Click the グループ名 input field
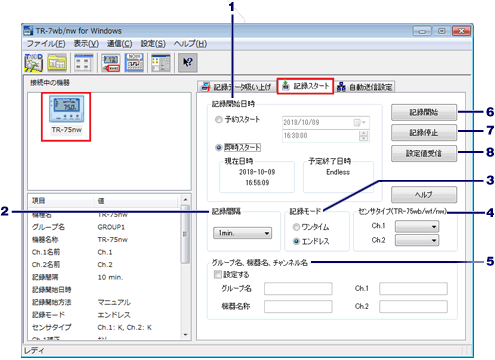The width and height of the screenshot is (495, 360). (298, 289)
